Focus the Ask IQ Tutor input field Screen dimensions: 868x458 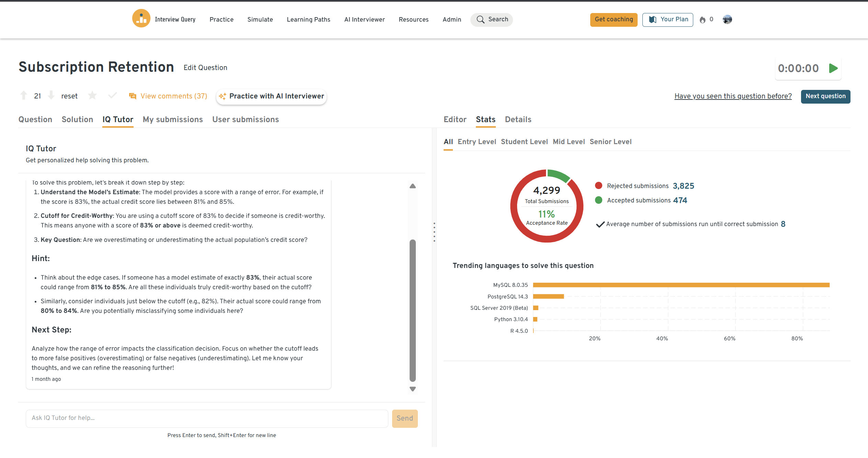pos(207,418)
